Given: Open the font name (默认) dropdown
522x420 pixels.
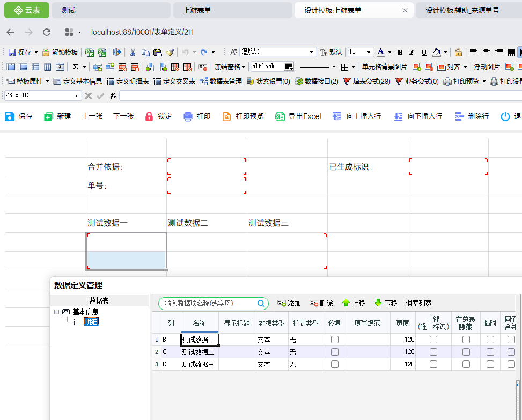Looking at the screenshot, I should tap(312, 53).
